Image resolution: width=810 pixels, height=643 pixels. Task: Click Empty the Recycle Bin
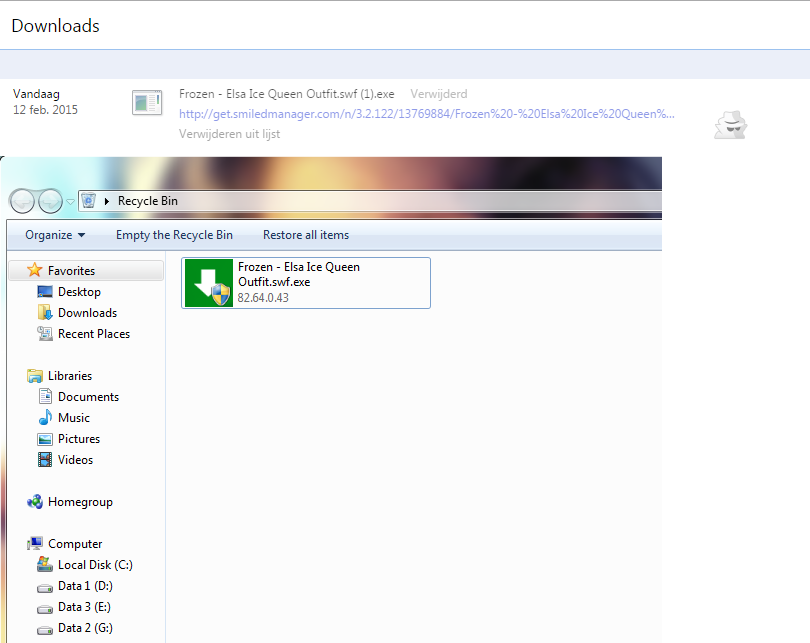(174, 235)
